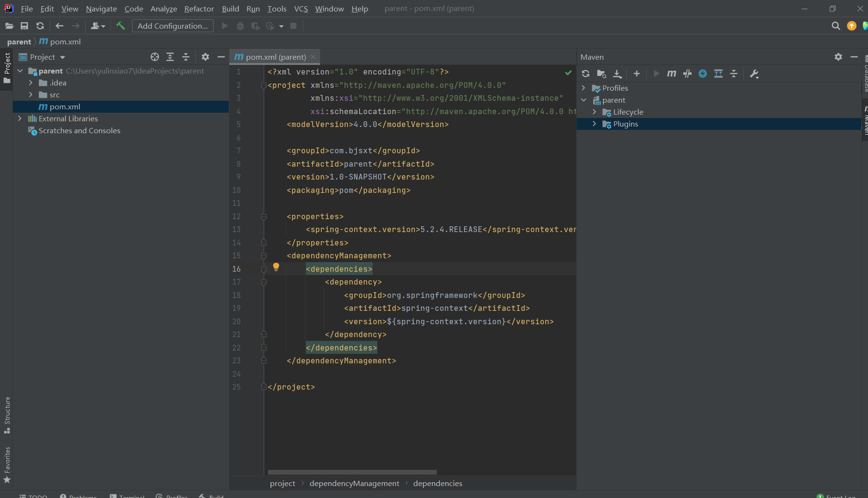The width and height of the screenshot is (868, 498).
Task: Click dependencies in editor breadcrumb
Action: (438, 483)
